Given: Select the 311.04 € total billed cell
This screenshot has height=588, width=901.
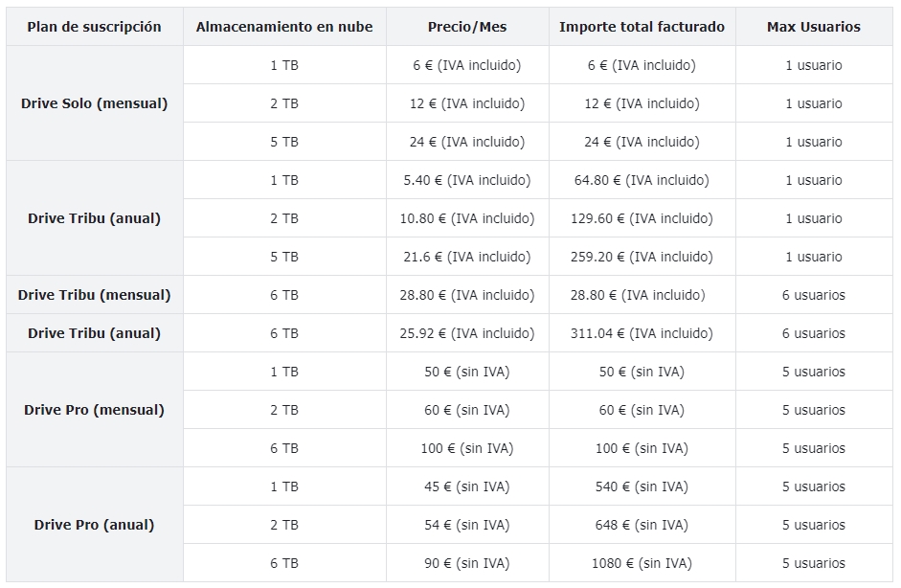Looking at the screenshot, I should [642, 333].
